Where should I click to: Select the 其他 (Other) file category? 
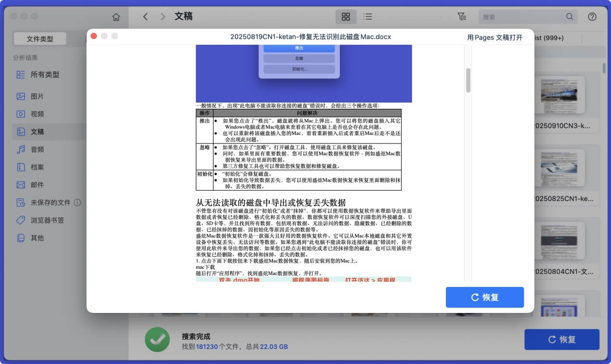pyautogui.click(x=21, y=237)
